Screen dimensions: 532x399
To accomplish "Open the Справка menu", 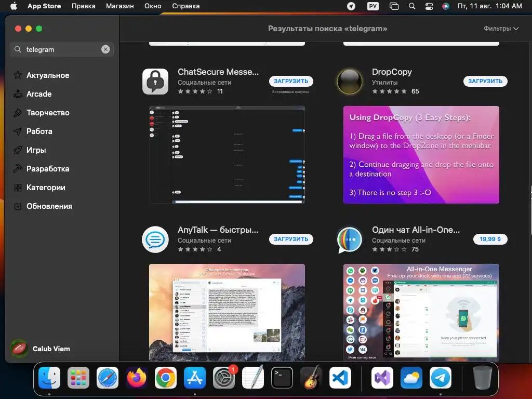I will click(186, 6).
